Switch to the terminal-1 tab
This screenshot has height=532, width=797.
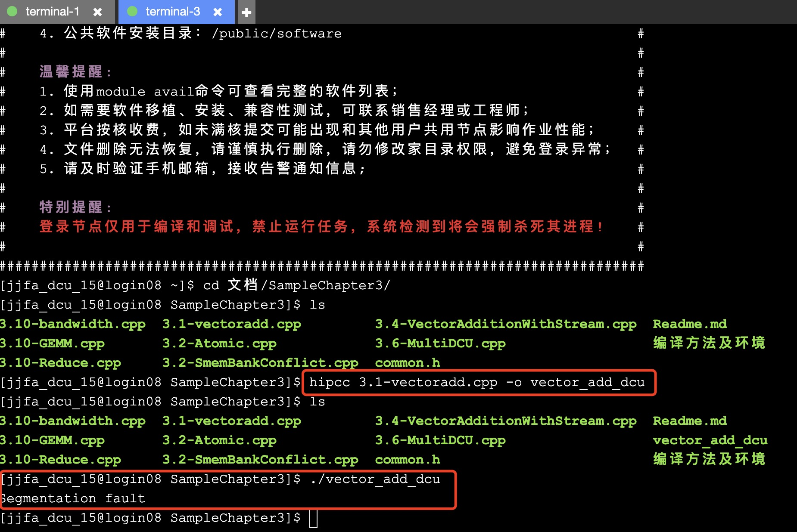pyautogui.click(x=53, y=12)
